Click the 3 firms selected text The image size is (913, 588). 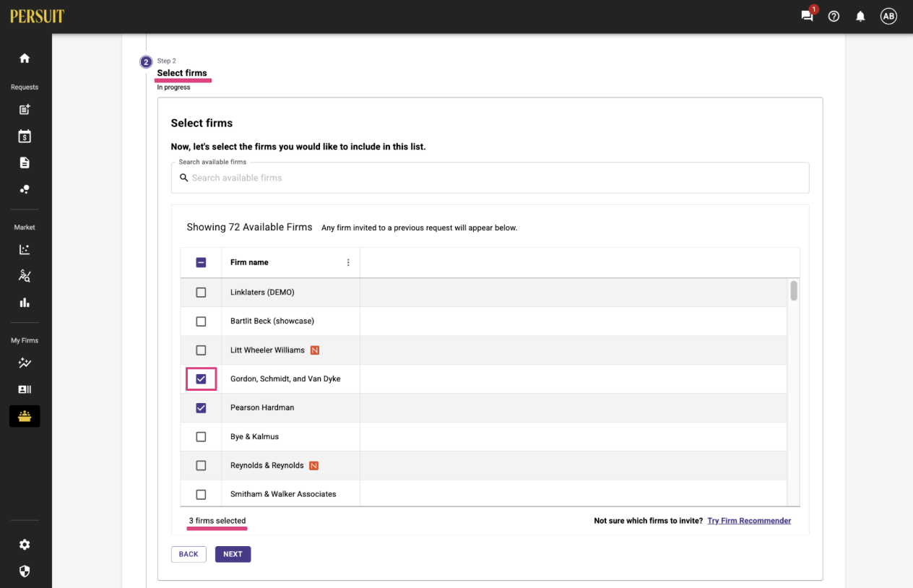tap(217, 521)
